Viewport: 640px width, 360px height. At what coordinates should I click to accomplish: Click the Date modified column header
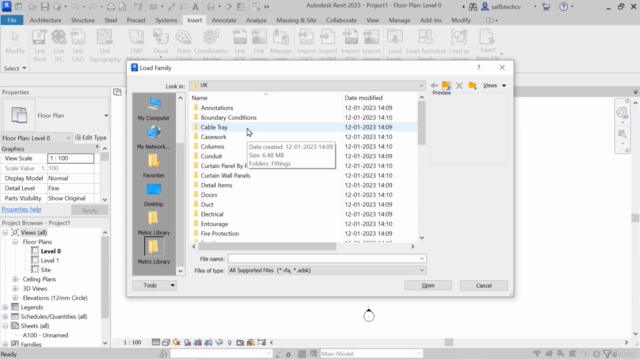coord(380,98)
